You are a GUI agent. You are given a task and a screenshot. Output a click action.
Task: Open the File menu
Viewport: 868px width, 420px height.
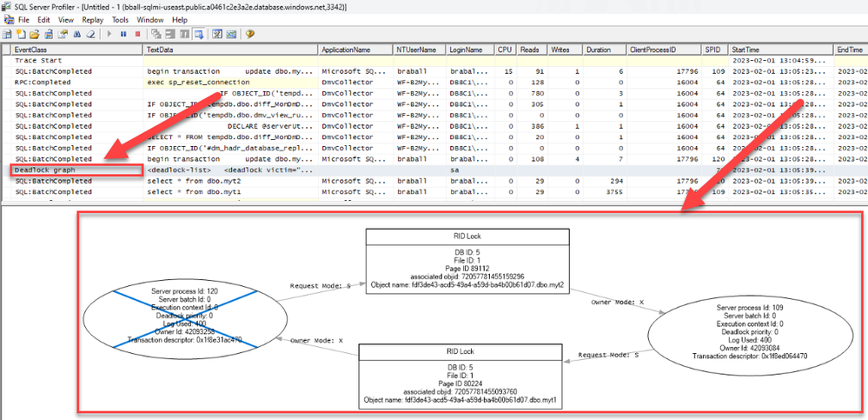(23, 19)
